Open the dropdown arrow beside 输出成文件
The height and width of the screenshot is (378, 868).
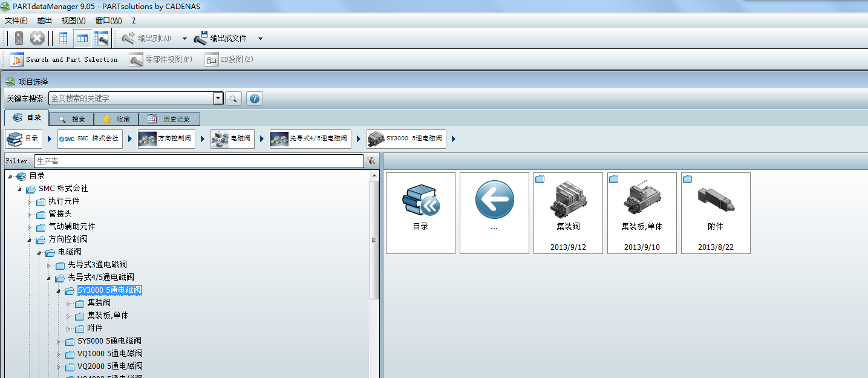260,39
